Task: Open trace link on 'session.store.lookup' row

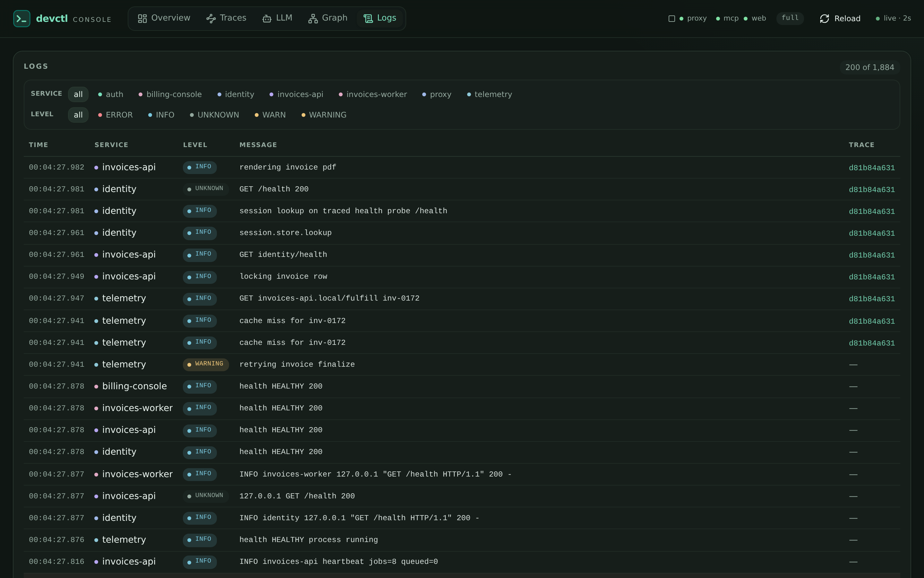Action: 872,233
